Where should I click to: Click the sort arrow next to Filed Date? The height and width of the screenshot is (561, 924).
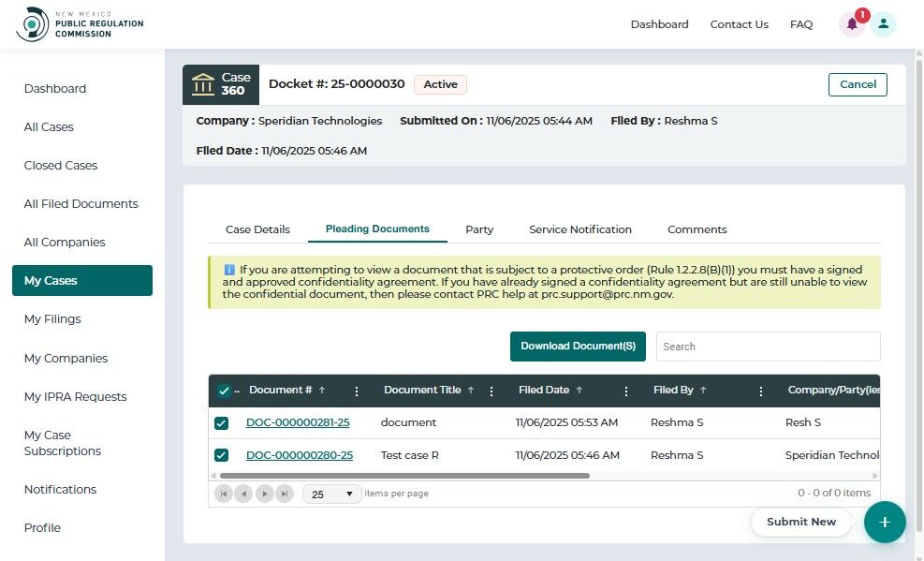point(579,391)
